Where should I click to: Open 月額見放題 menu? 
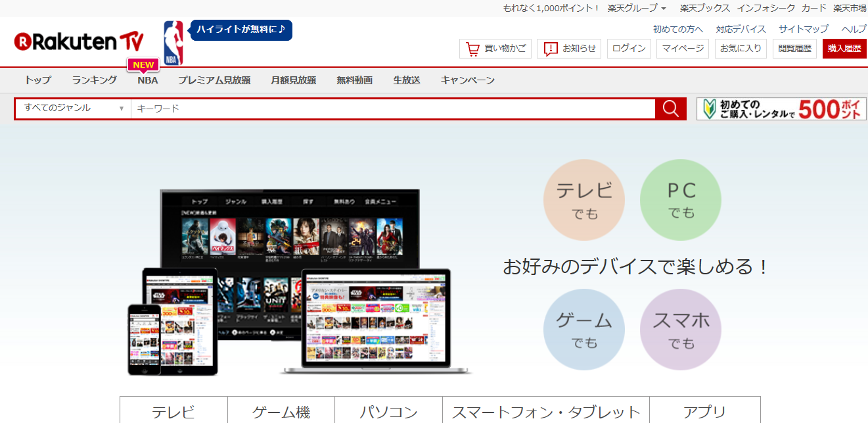pos(294,80)
